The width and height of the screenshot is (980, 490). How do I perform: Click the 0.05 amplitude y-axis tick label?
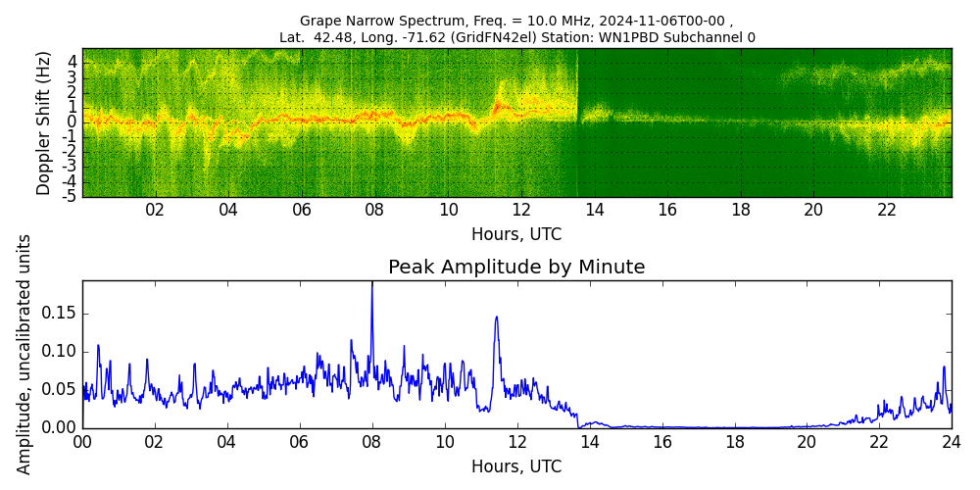[58, 390]
